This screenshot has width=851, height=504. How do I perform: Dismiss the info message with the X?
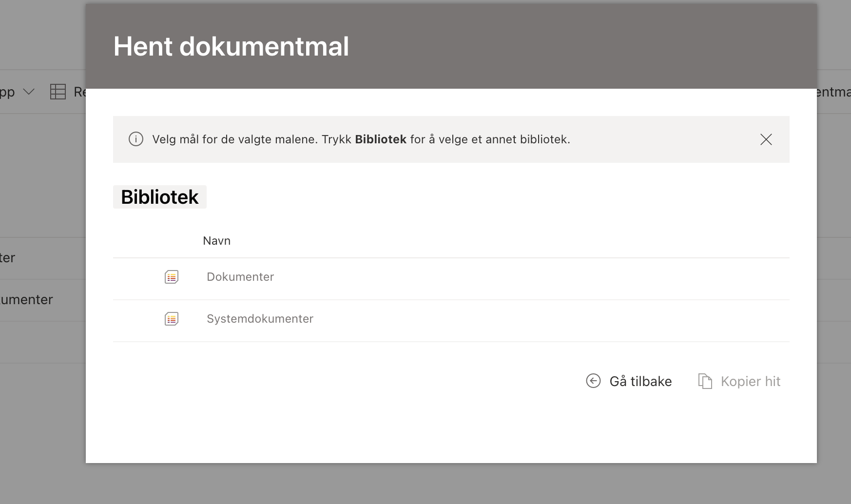pos(766,139)
